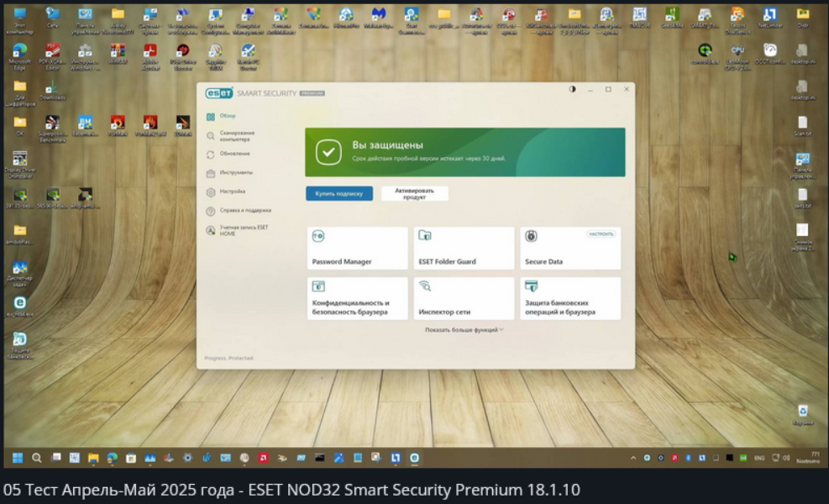Open the Корзина recycle bin icon
829x504 pixels.
[x=803, y=415]
